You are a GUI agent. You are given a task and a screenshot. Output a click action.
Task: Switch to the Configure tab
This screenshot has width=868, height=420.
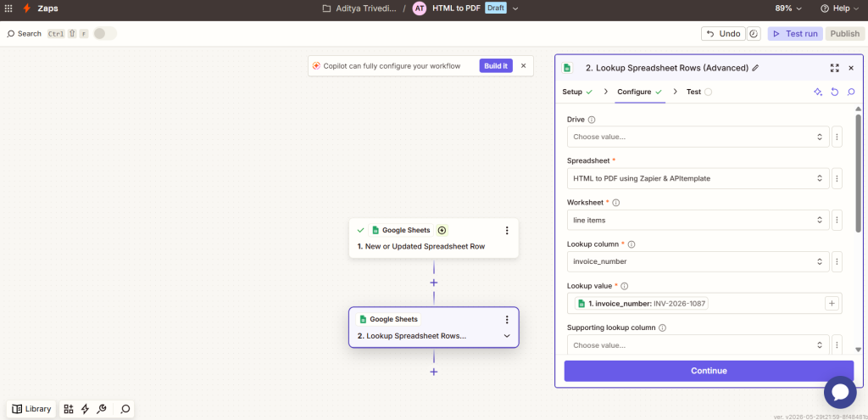click(x=640, y=92)
